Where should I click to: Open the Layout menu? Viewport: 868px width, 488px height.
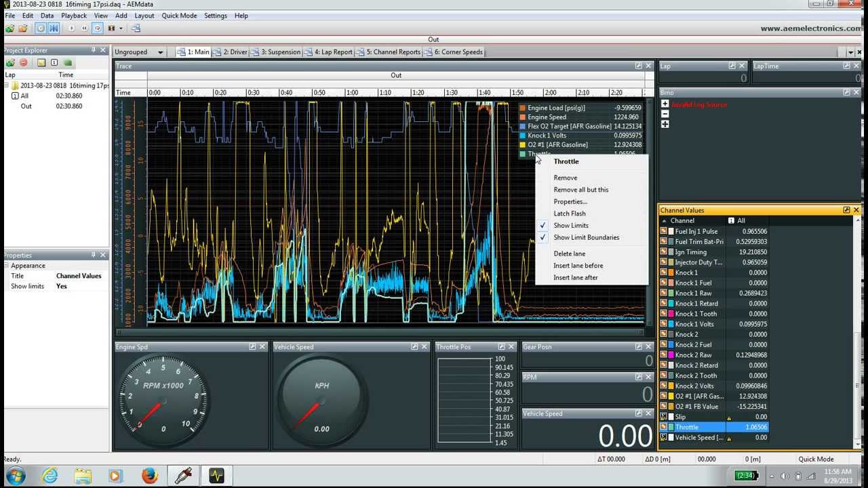[144, 16]
